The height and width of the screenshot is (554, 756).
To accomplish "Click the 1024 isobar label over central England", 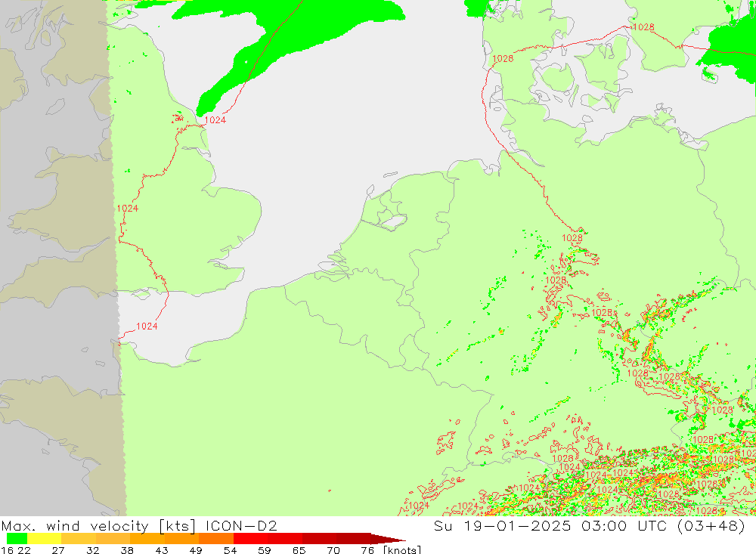I will click(127, 209).
